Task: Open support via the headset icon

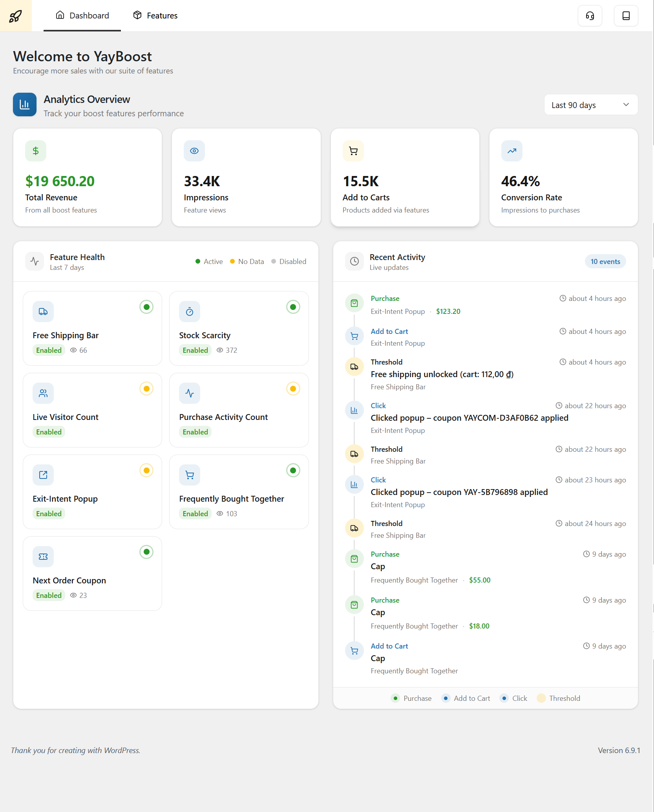Action: [590, 16]
